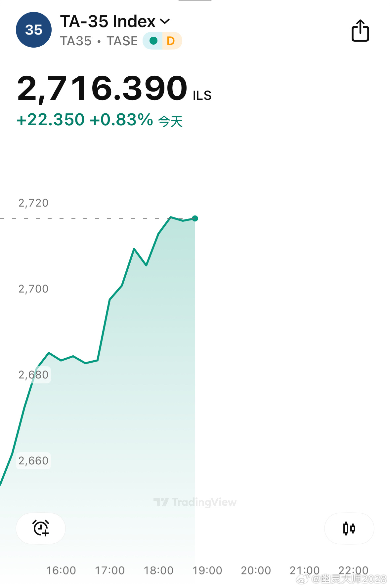Viewport: 390px width, 588px height.
Task: Expand the TA-35 Index symbol dropdown
Action: point(115,21)
